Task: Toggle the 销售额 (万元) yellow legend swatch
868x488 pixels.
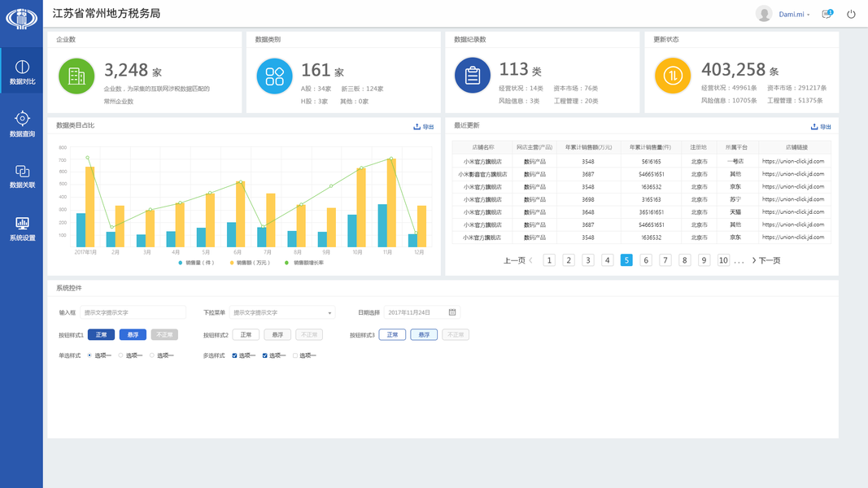Action: (x=231, y=263)
